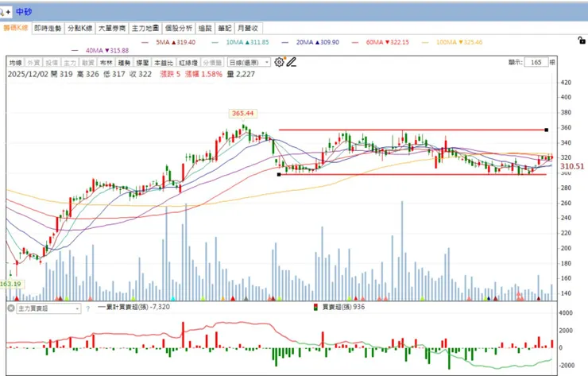
Task: Click the gray triangle marker on volume axis
Action: point(246,298)
